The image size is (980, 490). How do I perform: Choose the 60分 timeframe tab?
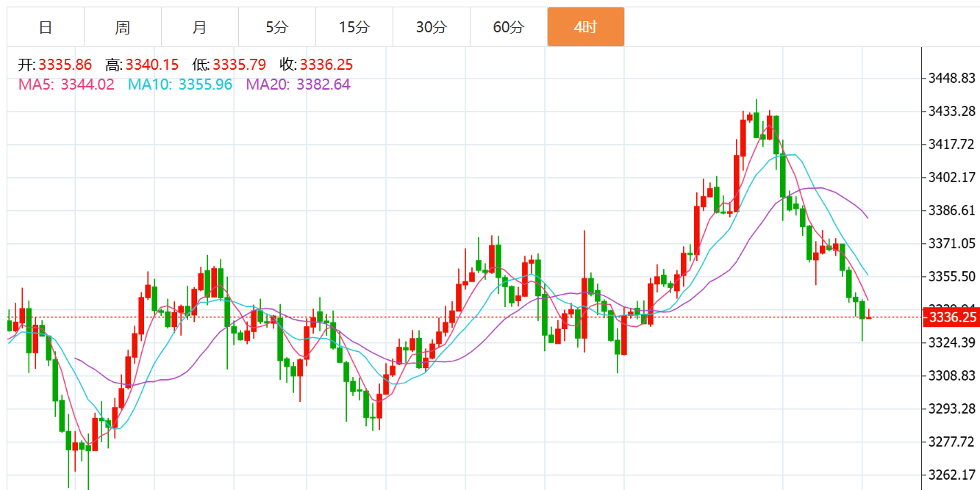pyautogui.click(x=509, y=27)
